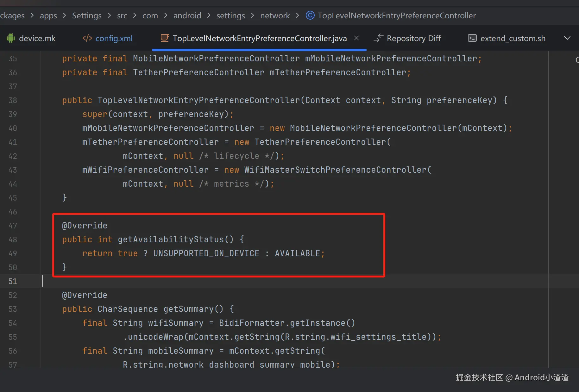Click WifiMasterSwitchPreferenceController on line 43
Screen dimensions: 579x392
(336, 170)
